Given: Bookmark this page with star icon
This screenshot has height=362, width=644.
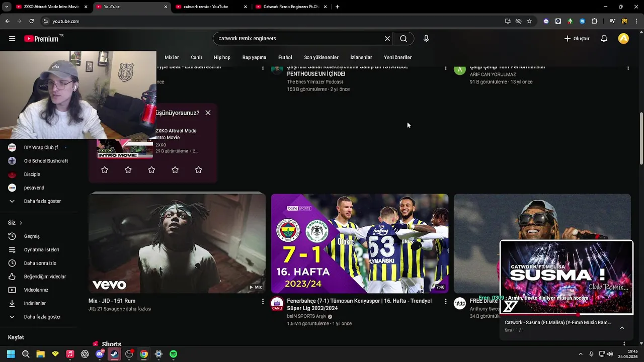Looking at the screenshot, I should pyautogui.click(x=529, y=21).
